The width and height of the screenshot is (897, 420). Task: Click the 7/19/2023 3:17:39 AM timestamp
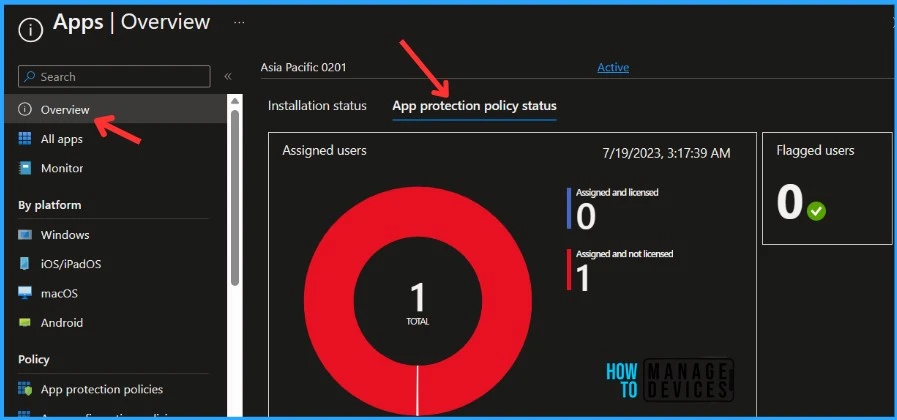tap(666, 153)
